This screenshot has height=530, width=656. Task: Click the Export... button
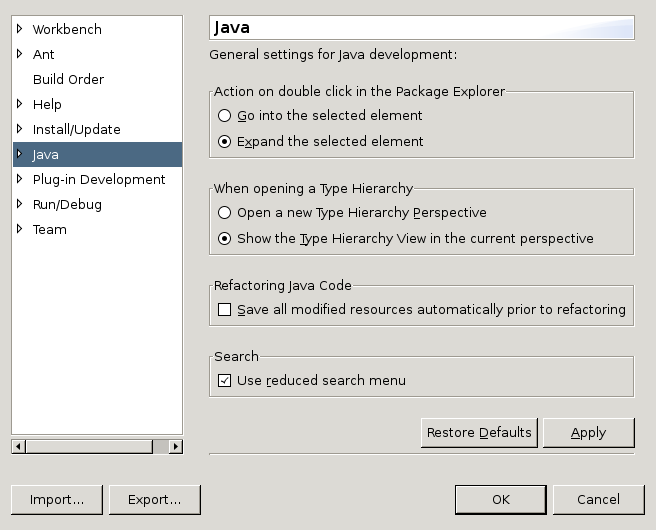(x=155, y=499)
